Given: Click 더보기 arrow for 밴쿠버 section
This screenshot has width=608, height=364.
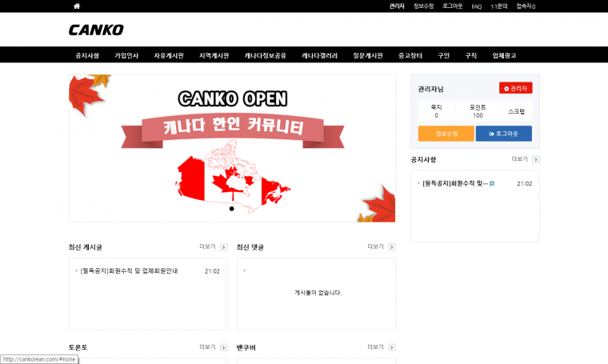Looking at the screenshot, I should tap(392, 347).
